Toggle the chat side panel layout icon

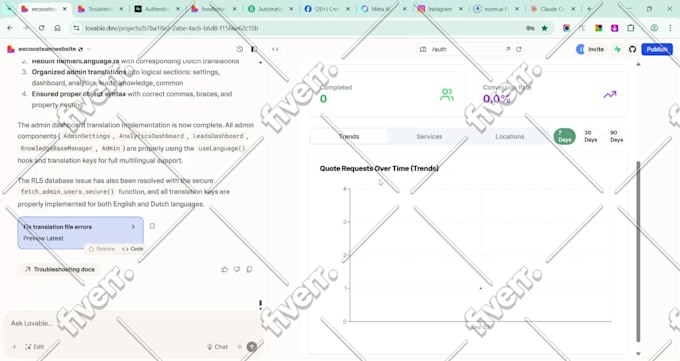254,49
